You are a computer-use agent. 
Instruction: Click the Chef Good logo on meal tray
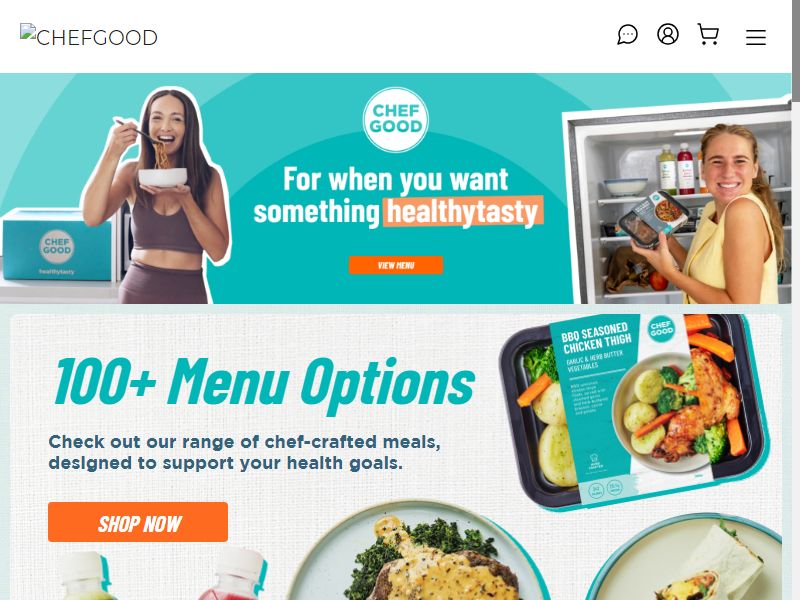point(661,328)
